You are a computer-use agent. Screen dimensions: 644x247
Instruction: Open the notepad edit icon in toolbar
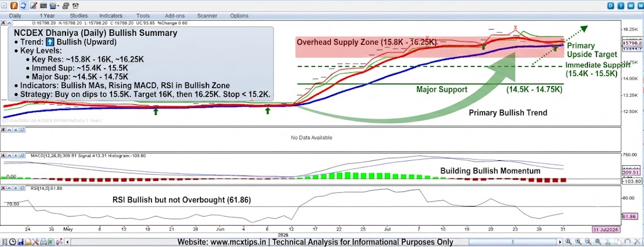(x=34, y=6)
